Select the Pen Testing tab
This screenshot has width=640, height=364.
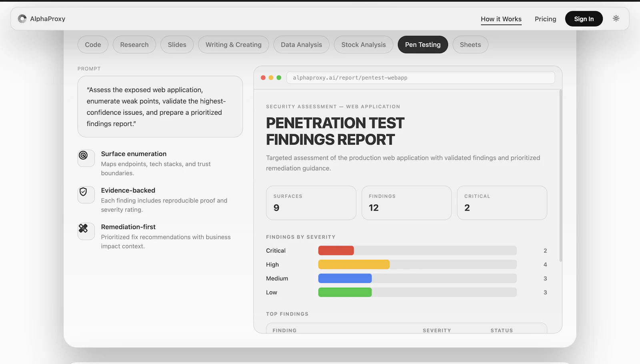click(423, 45)
